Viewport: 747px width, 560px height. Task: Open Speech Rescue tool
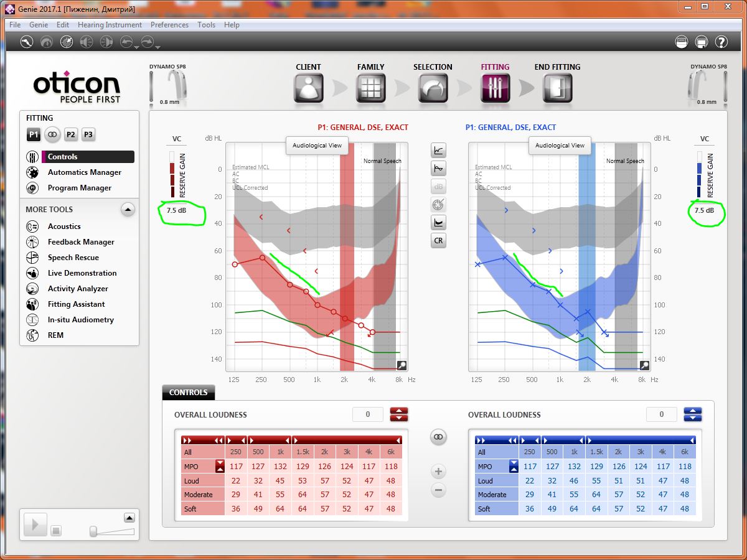(x=73, y=258)
